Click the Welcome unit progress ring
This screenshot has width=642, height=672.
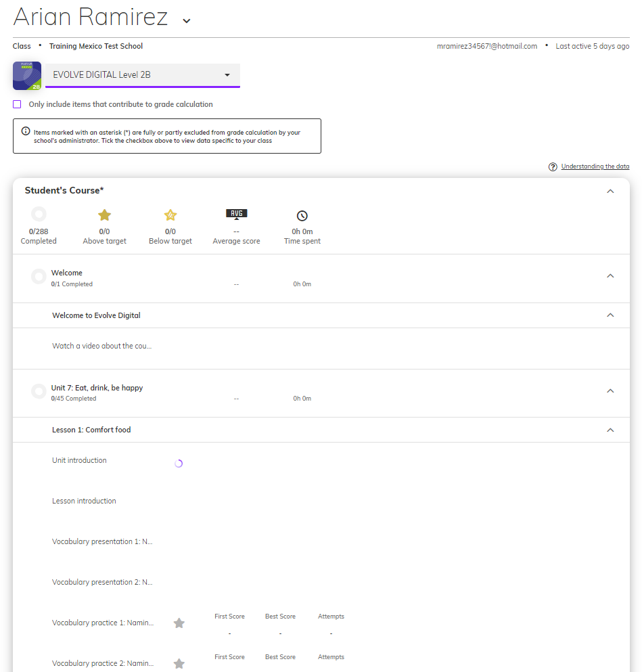pos(39,276)
